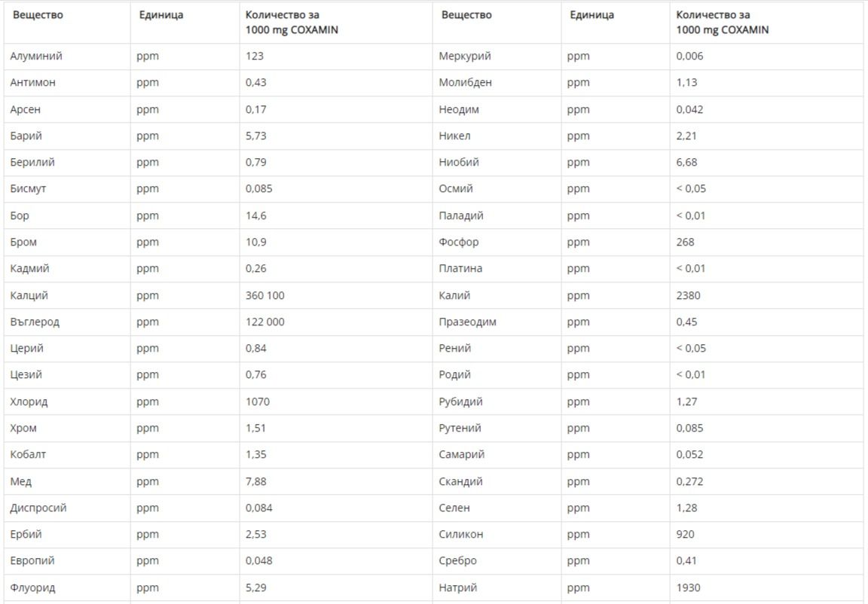Screen dimensions: 868x604
Task: Click the Силикон value 920
Action: click(x=685, y=534)
